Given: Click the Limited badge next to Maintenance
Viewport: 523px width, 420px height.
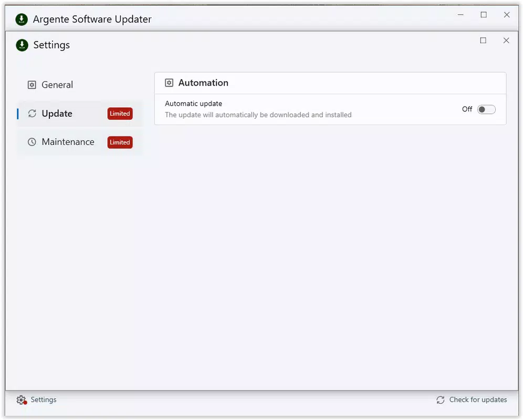Looking at the screenshot, I should (x=120, y=142).
